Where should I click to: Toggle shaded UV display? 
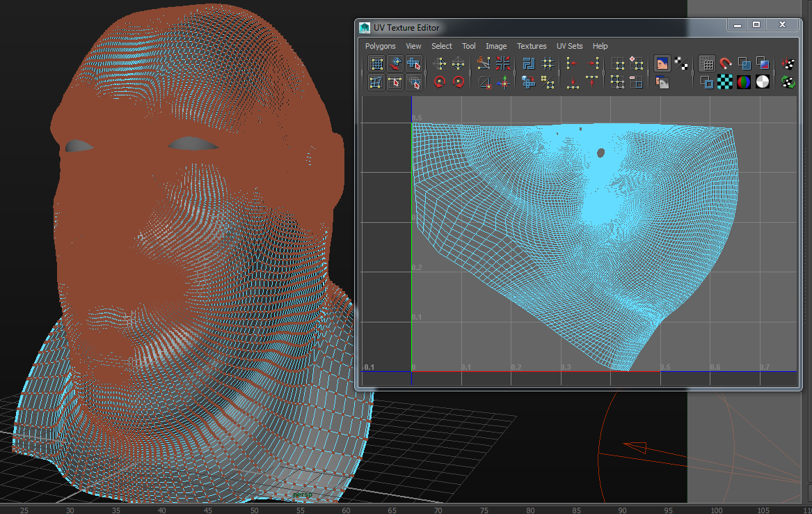pos(745,64)
